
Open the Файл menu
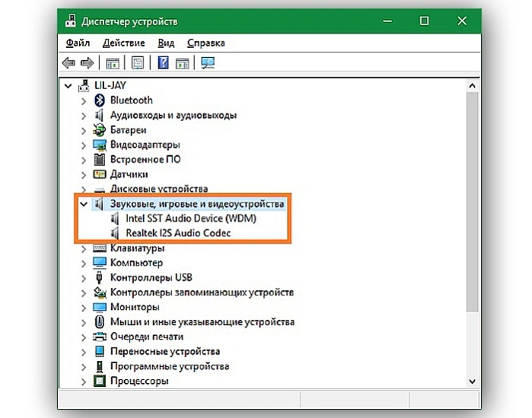pos(78,43)
